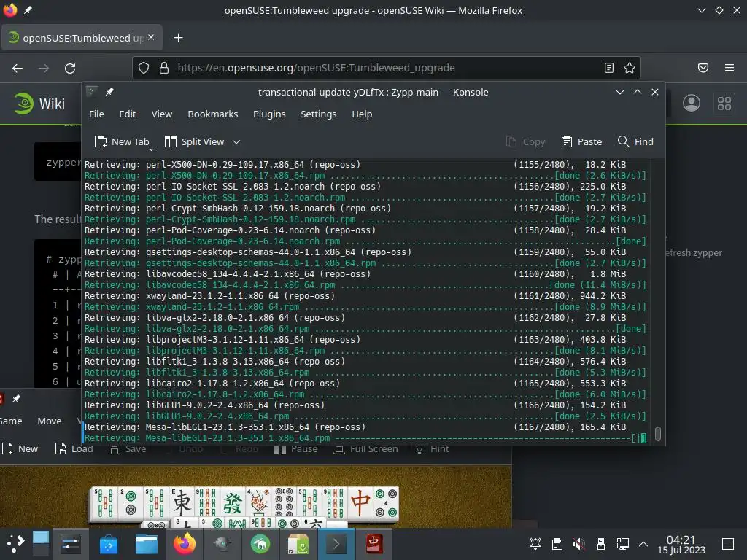Click Paste in Konsole toolbar

(581, 142)
